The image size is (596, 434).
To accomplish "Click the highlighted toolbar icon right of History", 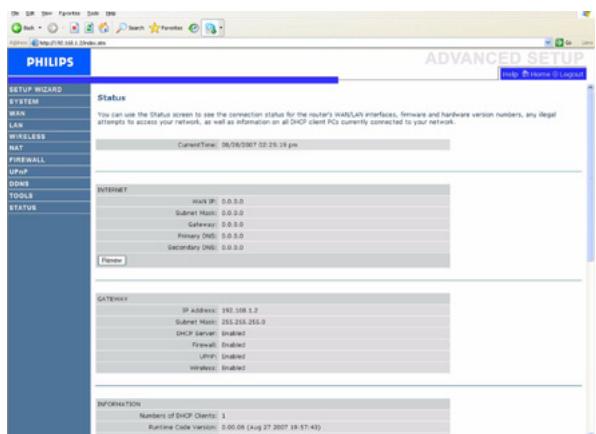I will (210, 28).
